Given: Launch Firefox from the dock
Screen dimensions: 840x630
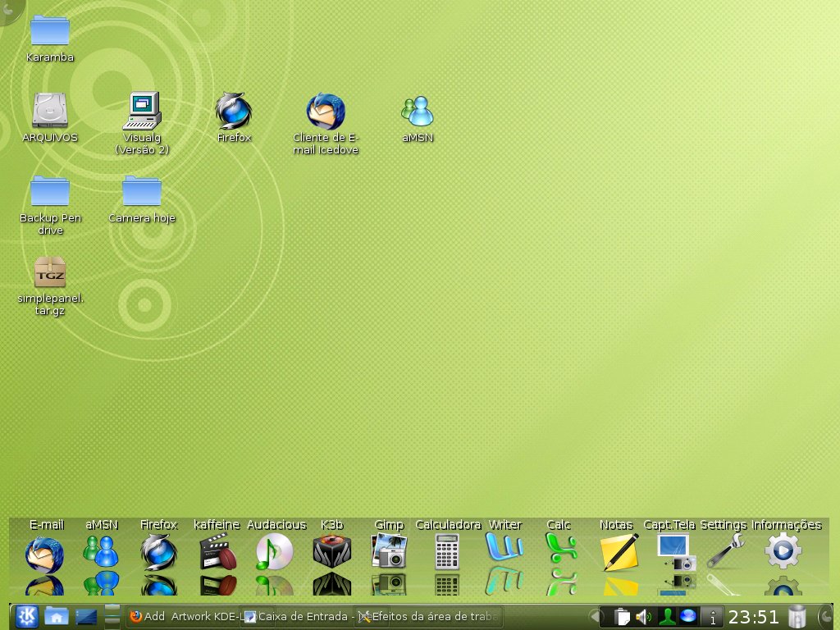Looking at the screenshot, I should [158, 553].
